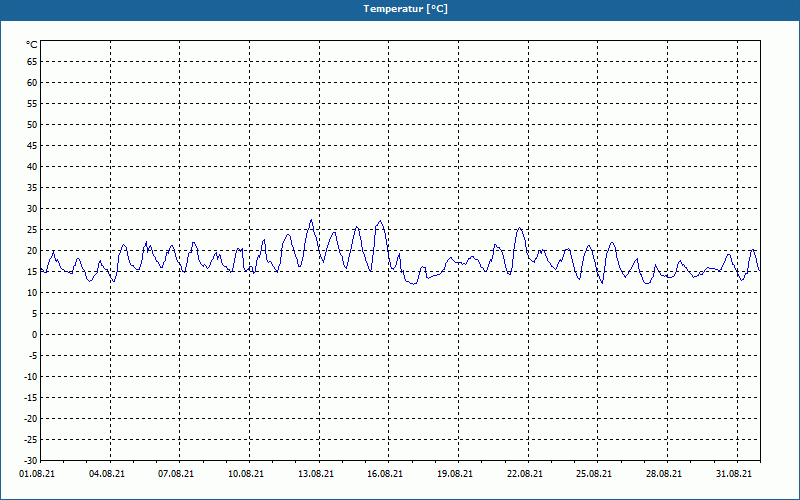Click the 13.08.21 date label

click(x=316, y=474)
